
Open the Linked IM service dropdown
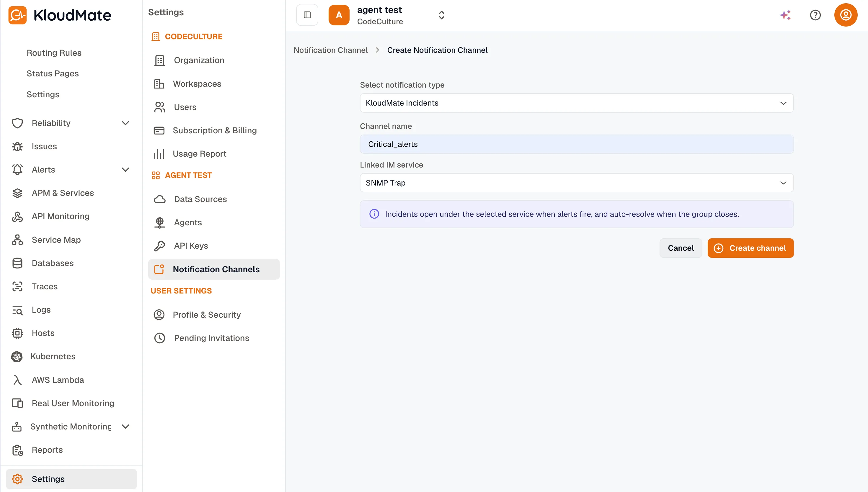click(577, 183)
